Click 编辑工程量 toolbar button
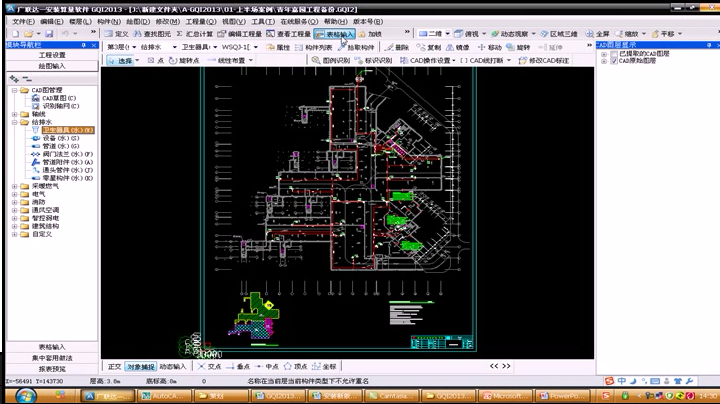The width and height of the screenshot is (720, 404). [239, 34]
